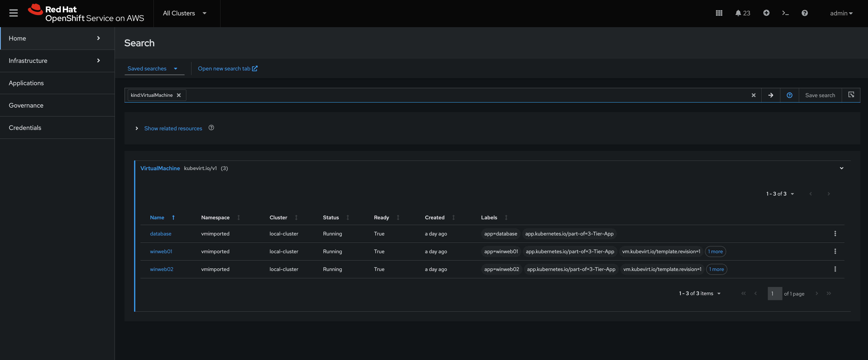Open Credentials in side navigation
The image size is (868, 360).
pos(57,128)
